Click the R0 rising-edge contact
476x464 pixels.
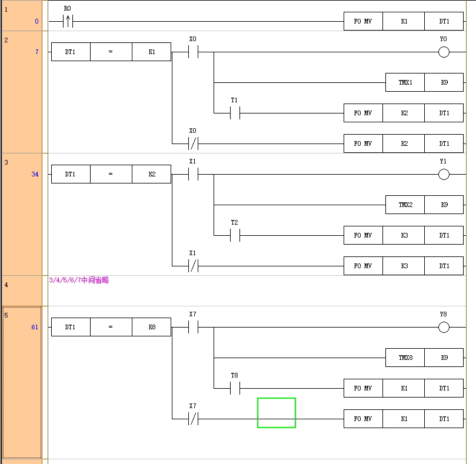[68, 21]
